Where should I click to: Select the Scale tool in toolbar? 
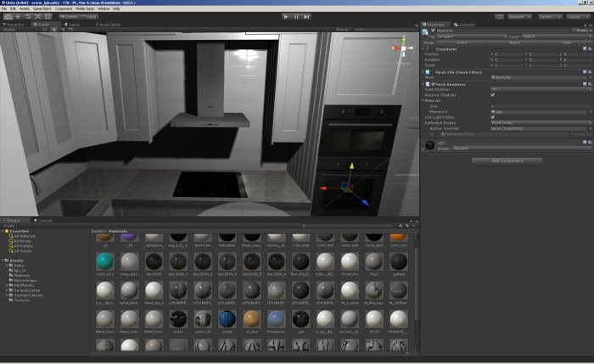coord(38,17)
